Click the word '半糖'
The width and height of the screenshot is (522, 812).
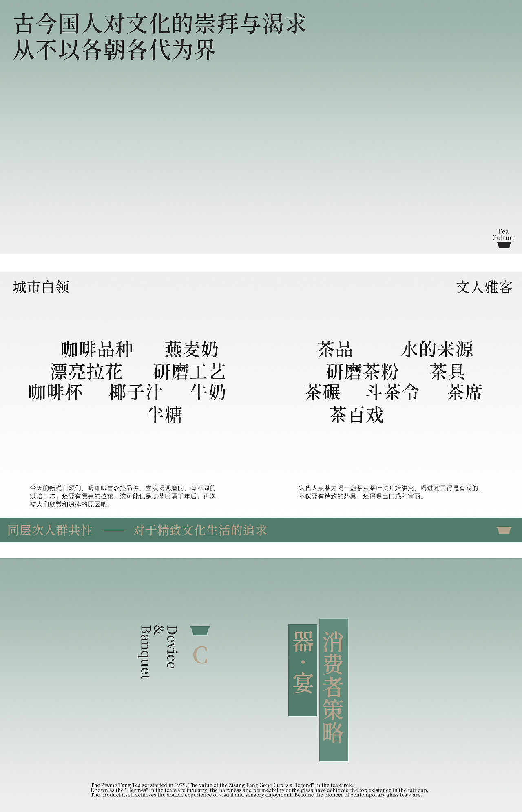click(164, 415)
